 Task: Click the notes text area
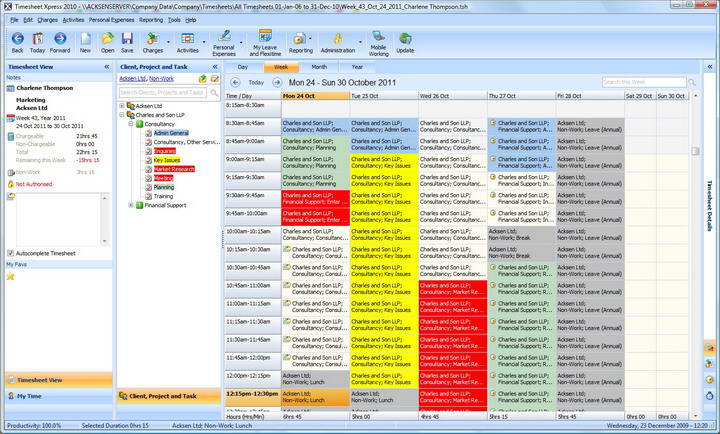coord(58,220)
